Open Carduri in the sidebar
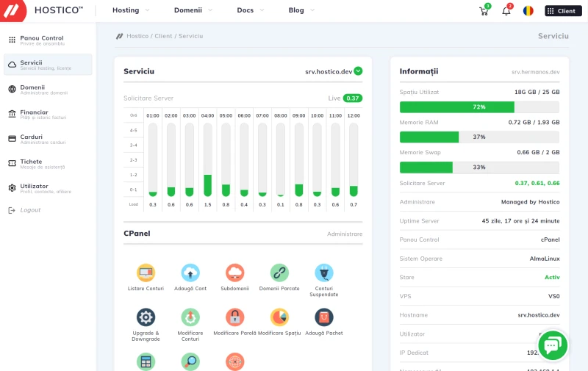 48,139
